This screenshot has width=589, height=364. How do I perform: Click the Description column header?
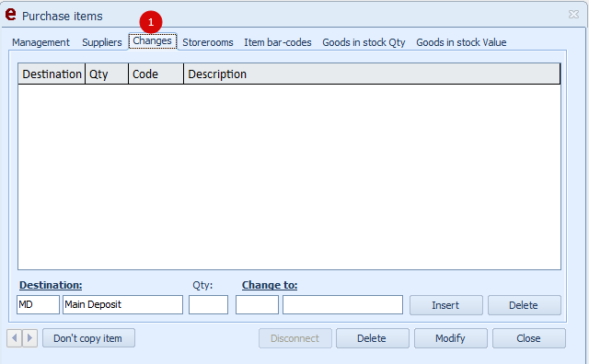(372, 74)
